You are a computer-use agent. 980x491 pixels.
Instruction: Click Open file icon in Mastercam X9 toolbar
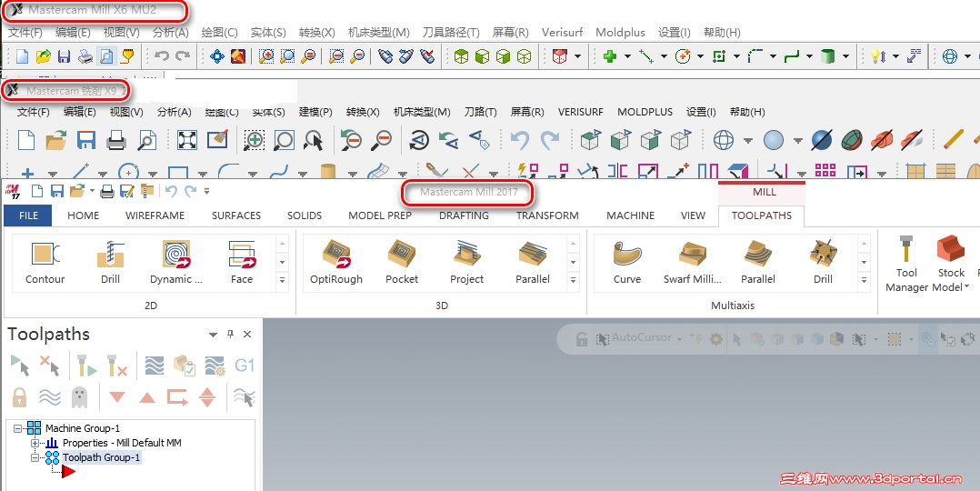[x=56, y=139]
